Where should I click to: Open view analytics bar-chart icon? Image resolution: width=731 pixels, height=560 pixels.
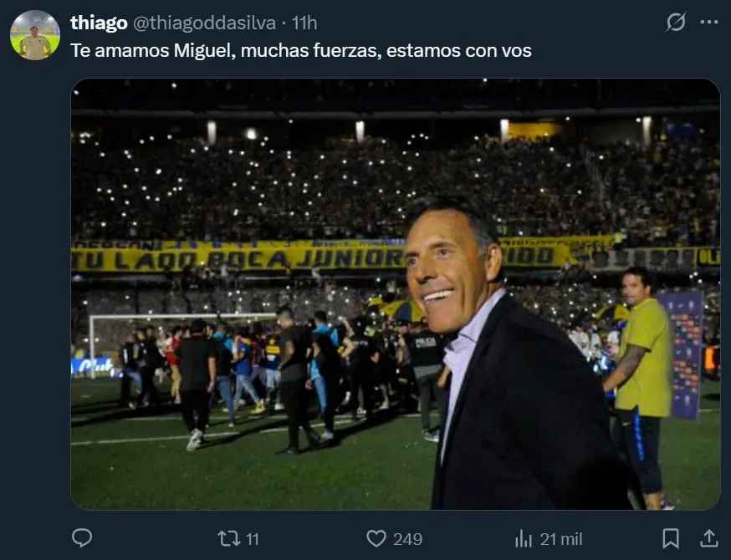[524, 538]
